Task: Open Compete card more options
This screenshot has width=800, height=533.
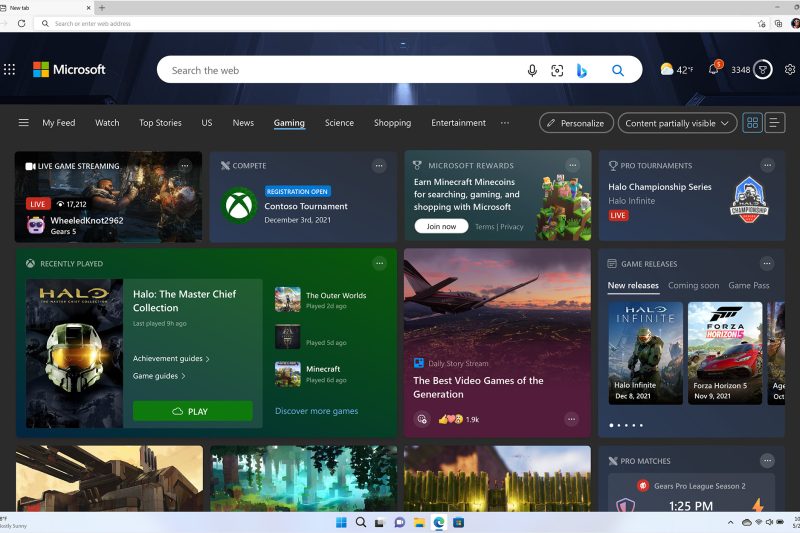Action: click(x=379, y=165)
